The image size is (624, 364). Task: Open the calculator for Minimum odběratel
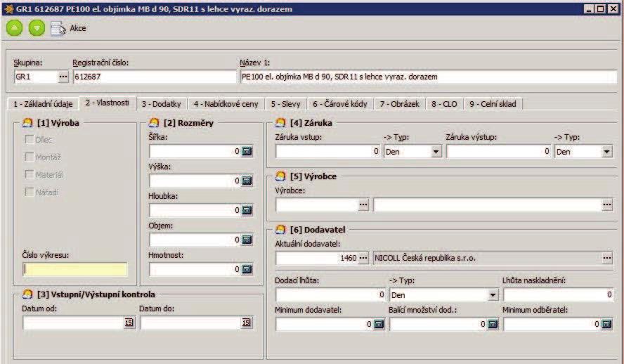click(606, 324)
